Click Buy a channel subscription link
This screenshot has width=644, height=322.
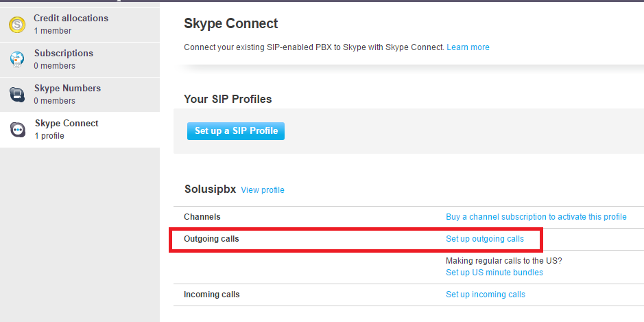[x=536, y=217]
